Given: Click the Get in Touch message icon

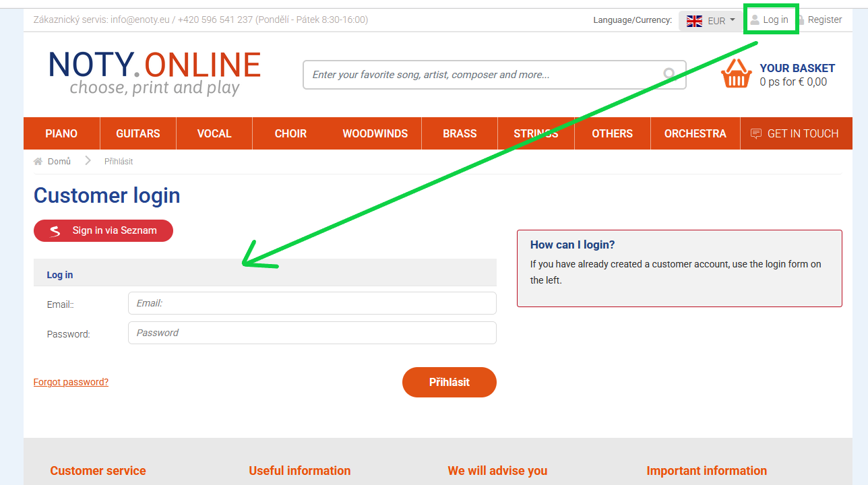Looking at the screenshot, I should click(x=756, y=133).
